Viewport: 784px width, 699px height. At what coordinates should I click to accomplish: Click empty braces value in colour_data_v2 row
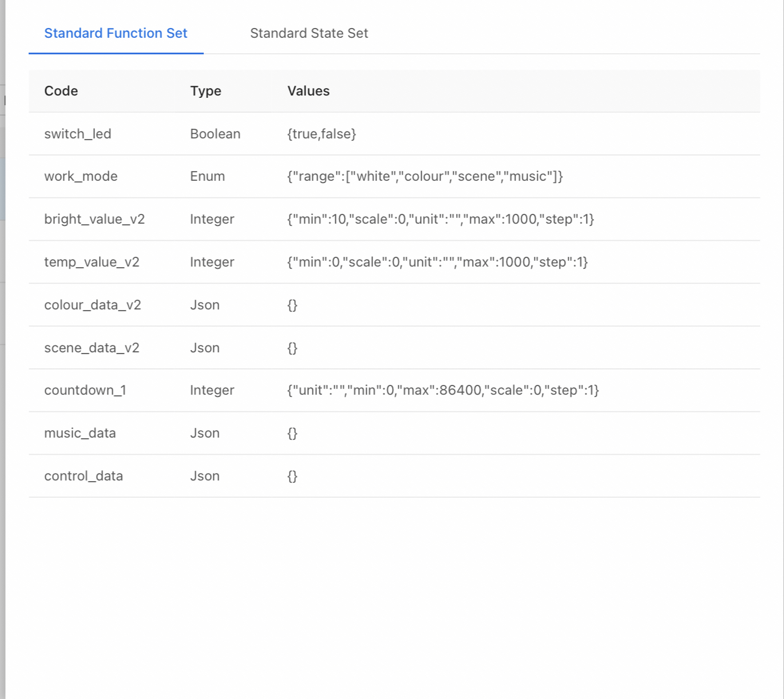tap(292, 305)
